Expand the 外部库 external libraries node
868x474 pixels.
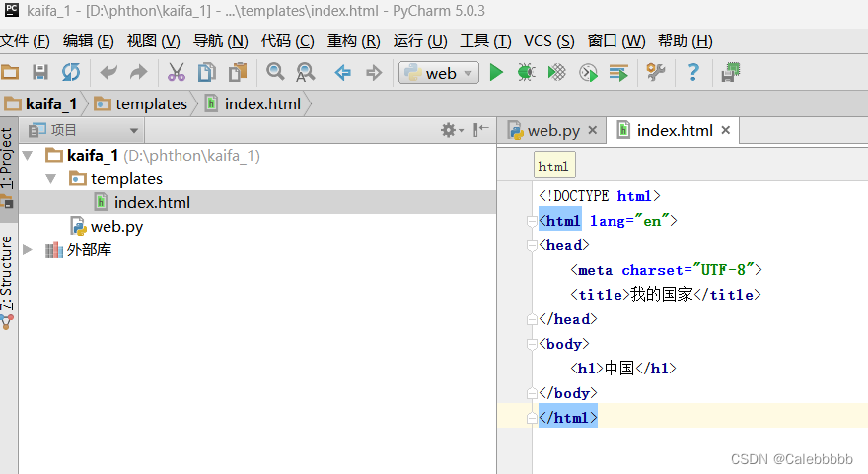point(28,250)
